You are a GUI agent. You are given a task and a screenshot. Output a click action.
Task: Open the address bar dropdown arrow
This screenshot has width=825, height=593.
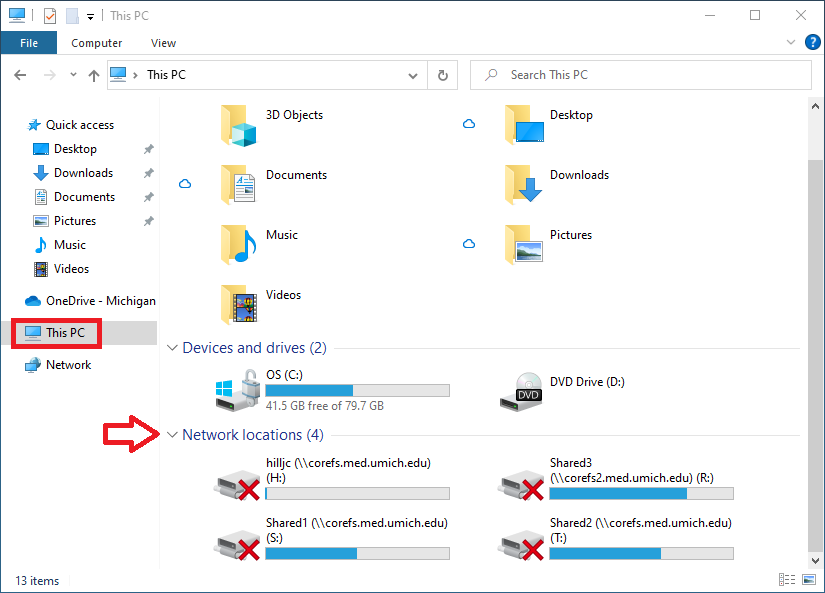pyautogui.click(x=412, y=75)
